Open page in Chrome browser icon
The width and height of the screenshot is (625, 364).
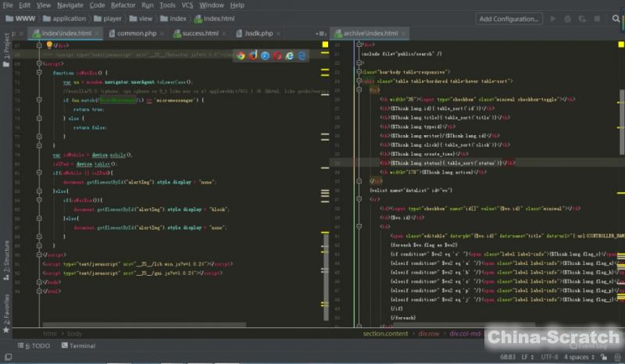[x=241, y=55]
